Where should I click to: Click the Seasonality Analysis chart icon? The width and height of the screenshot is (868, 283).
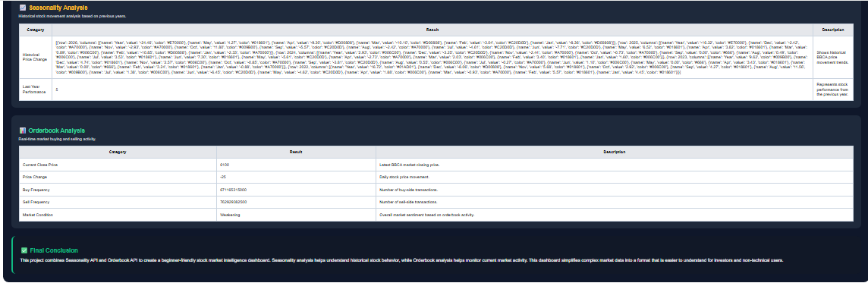[x=22, y=8]
